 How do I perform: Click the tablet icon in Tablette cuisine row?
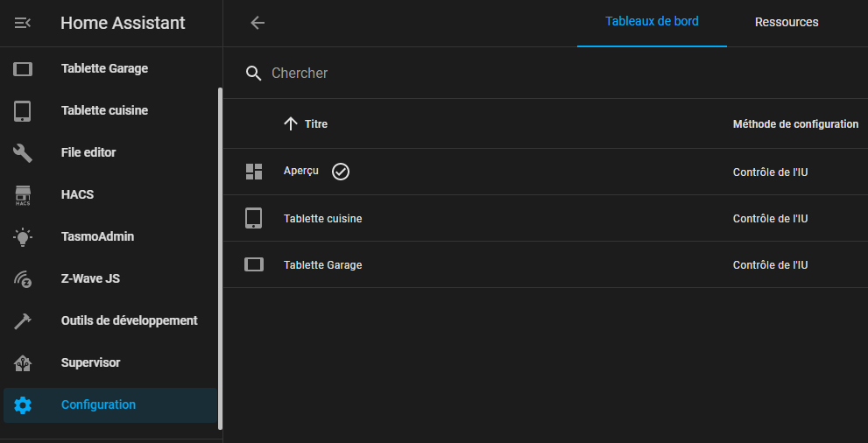point(253,219)
